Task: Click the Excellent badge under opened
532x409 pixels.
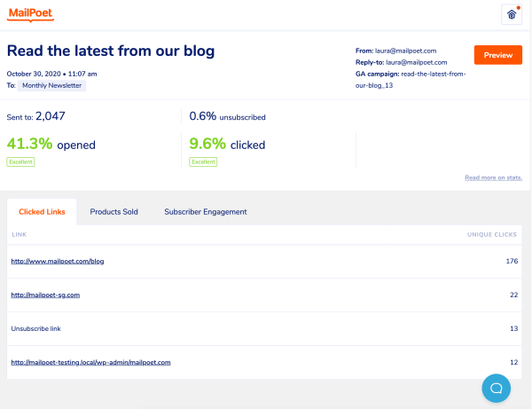Action: coord(20,161)
